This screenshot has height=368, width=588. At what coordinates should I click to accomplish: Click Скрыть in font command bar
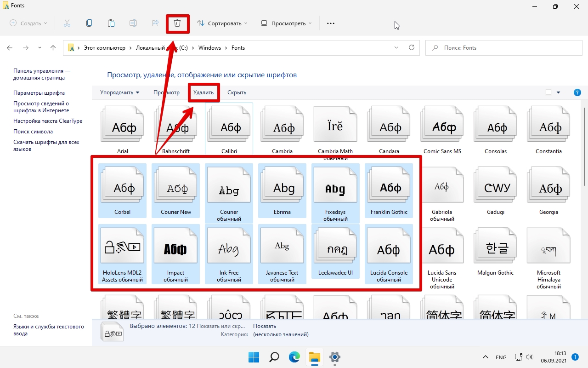(237, 92)
